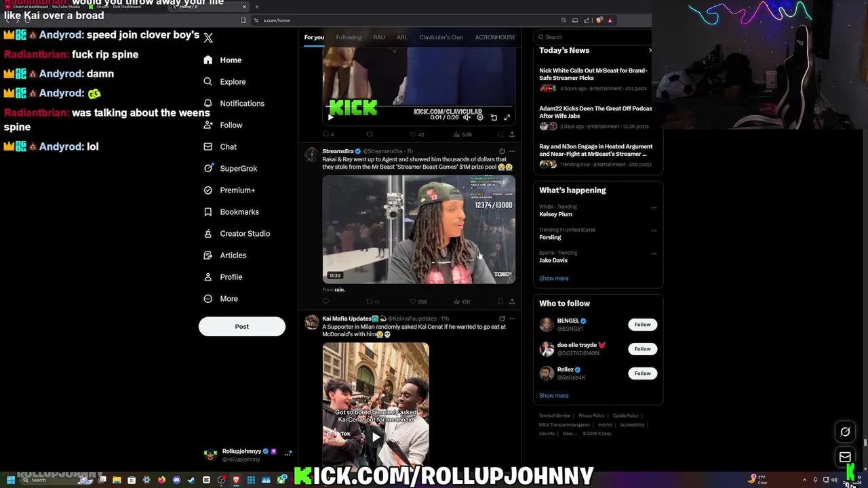This screenshot has width=868, height=488.
Task: Follow the dee elle trayde account
Action: tap(642, 349)
